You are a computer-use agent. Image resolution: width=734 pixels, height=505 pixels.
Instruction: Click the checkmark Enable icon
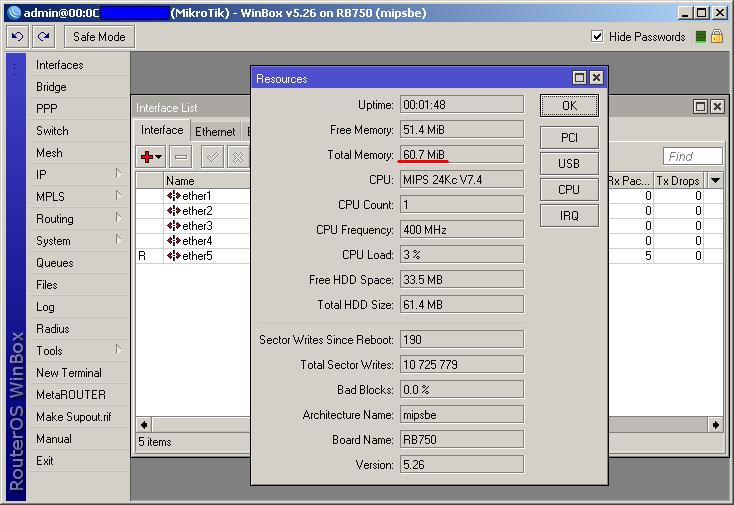click(x=212, y=157)
